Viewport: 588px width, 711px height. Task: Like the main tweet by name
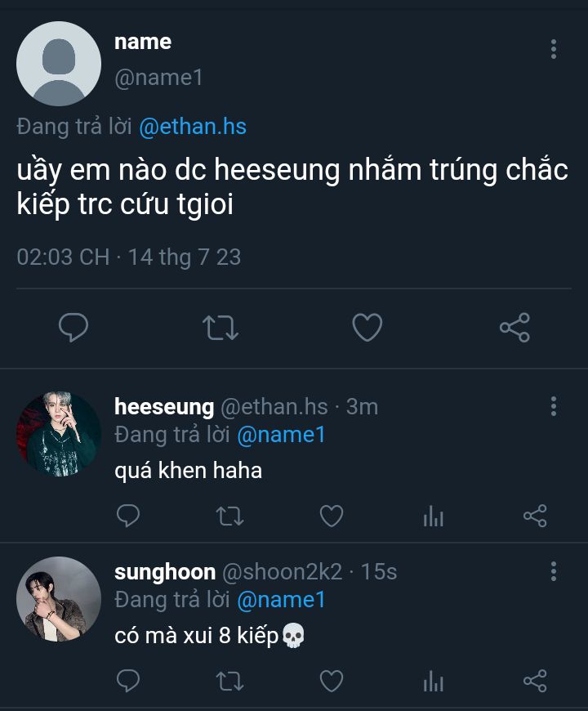tap(367, 329)
